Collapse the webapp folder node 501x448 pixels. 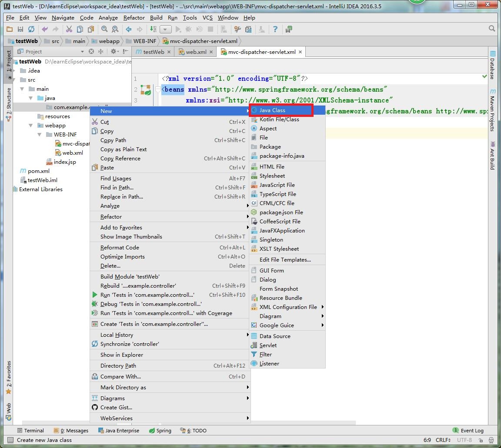tap(31, 126)
